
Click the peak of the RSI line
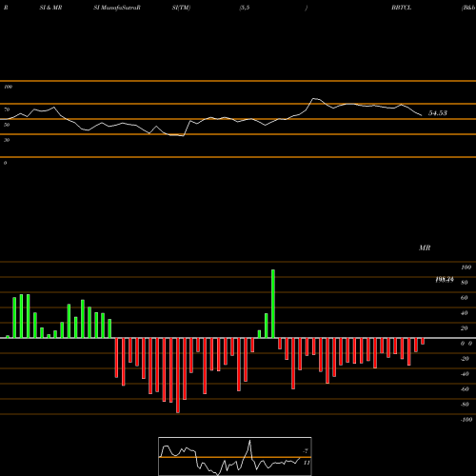pos(314,99)
